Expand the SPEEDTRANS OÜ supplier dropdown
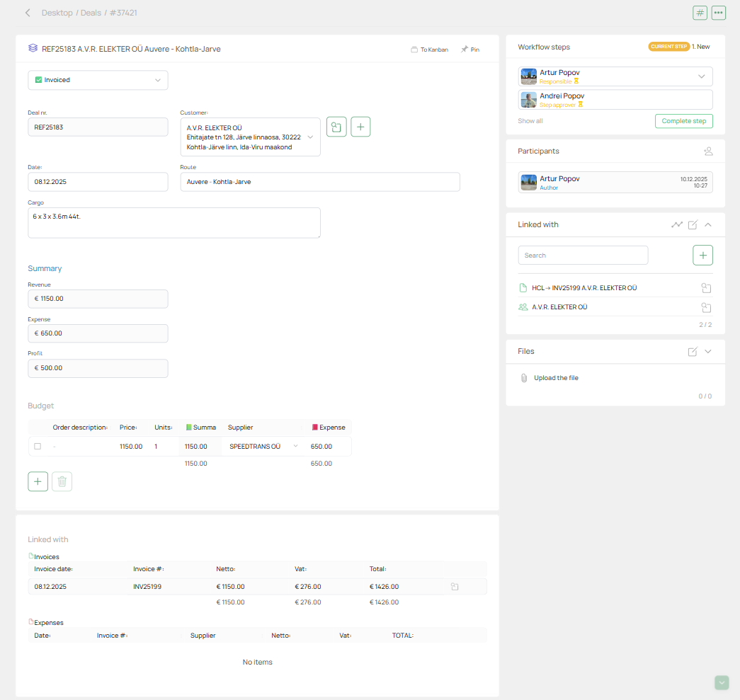Screen dimensions: 740x700 (x=295, y=447)
